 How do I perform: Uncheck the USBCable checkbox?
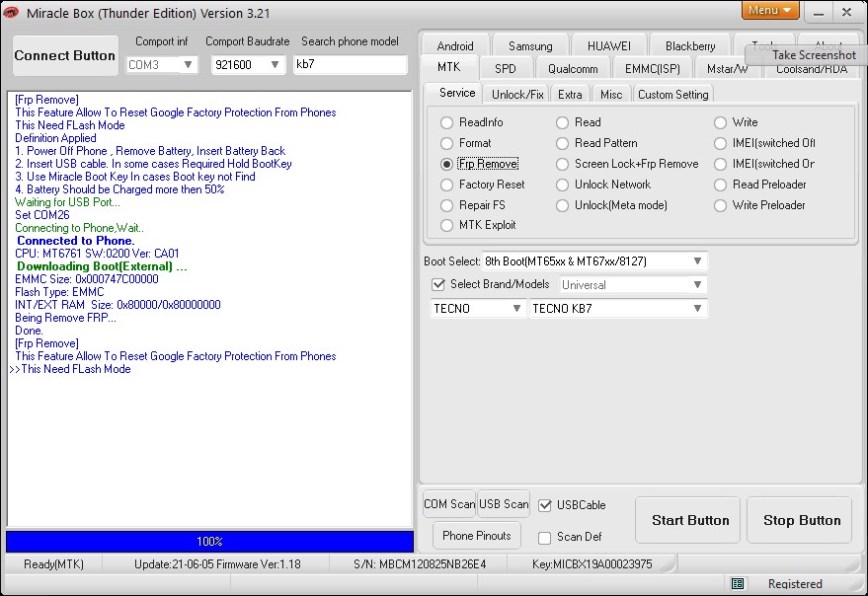pyautogui.click(x=545, y=505)
